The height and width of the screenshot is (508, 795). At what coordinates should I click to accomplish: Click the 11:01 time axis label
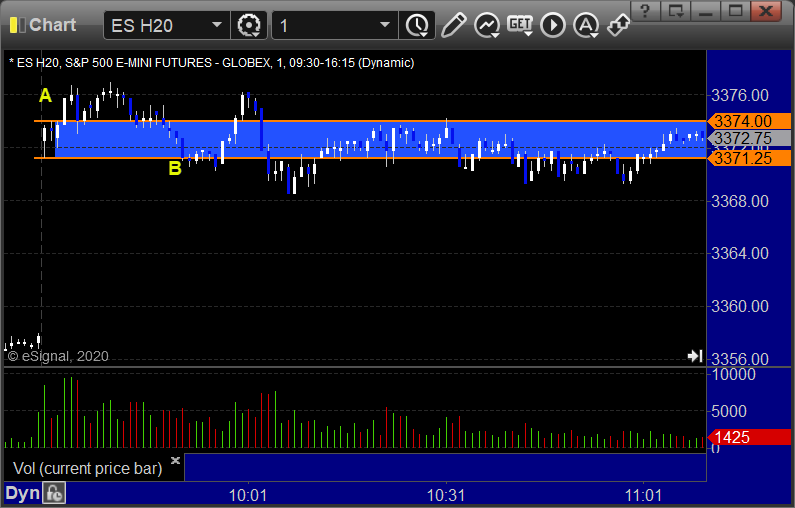pyautogui.click(x=643, y=495)
